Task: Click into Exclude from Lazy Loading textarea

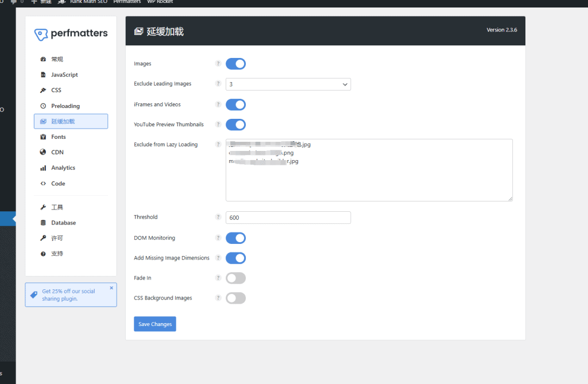Action: [369, 170]
